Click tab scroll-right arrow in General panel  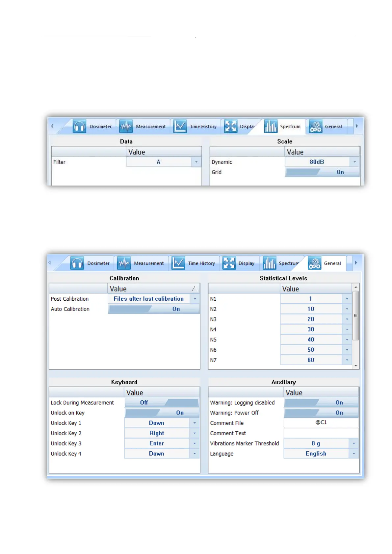click(x=356, y=263)
